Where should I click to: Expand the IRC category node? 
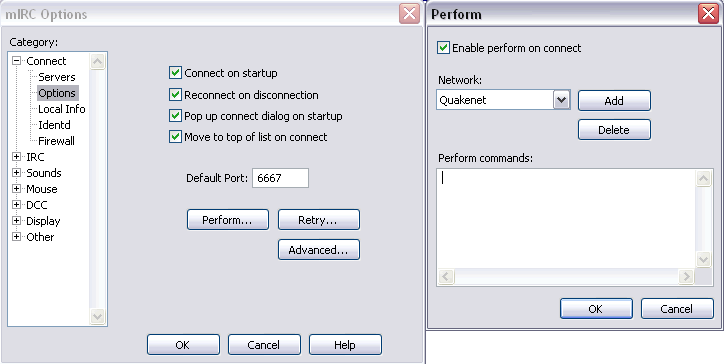(17, 157)
